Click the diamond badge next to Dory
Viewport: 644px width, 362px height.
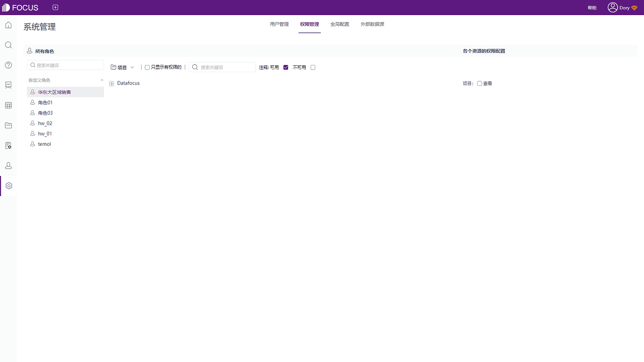pos(634,8)
